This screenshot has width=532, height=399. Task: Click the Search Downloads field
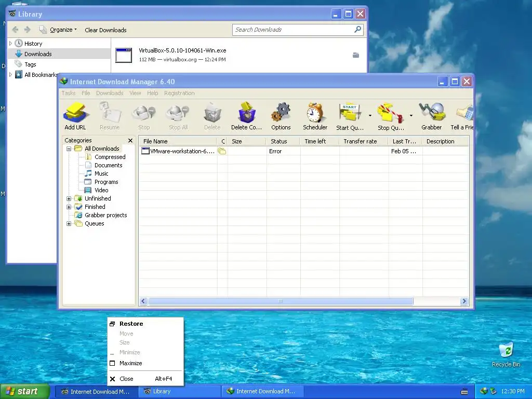tap(292, 30)
